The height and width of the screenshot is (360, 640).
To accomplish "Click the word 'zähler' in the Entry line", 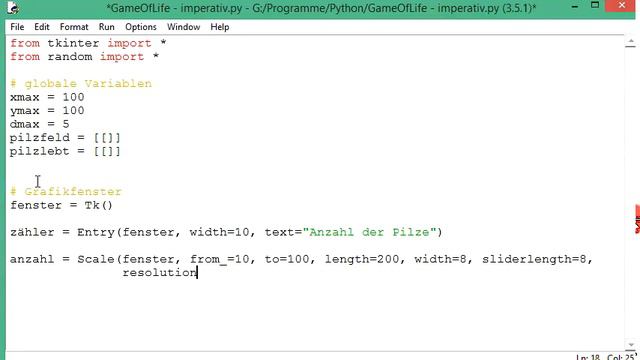I will pyautogui.click(x=32, y=232).
